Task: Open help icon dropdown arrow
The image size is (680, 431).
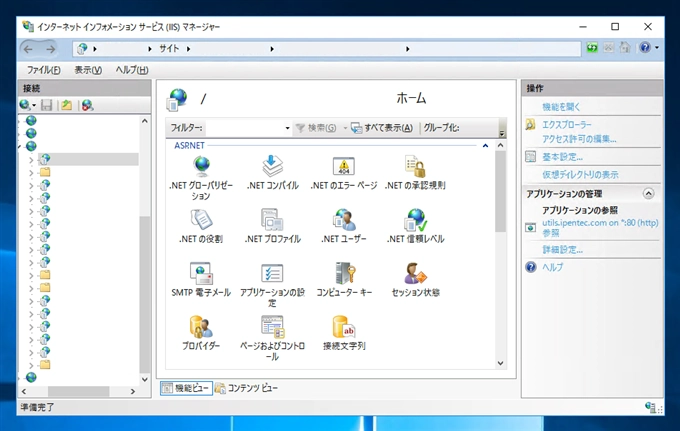Action: point(657,47)
